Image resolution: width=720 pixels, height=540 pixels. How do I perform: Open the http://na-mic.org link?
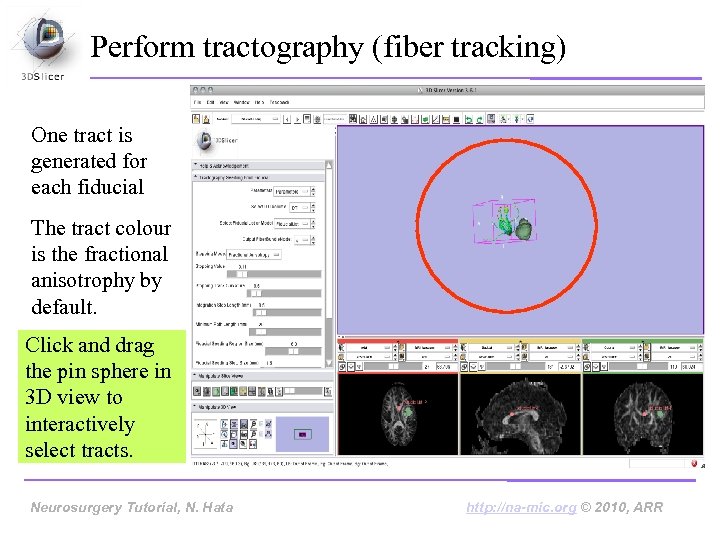pyautogui.click(x=521, y=507)
